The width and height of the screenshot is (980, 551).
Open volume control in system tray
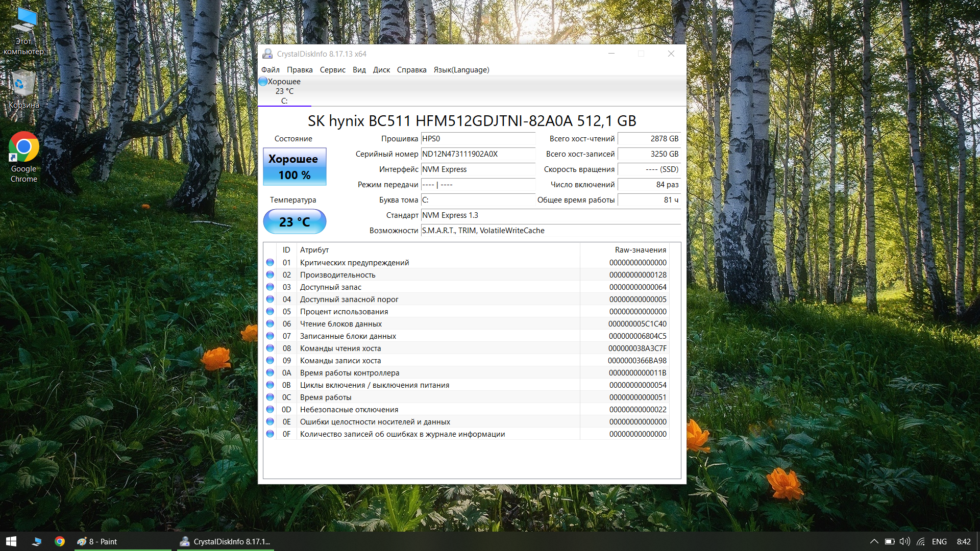click(x=904, y=541)
